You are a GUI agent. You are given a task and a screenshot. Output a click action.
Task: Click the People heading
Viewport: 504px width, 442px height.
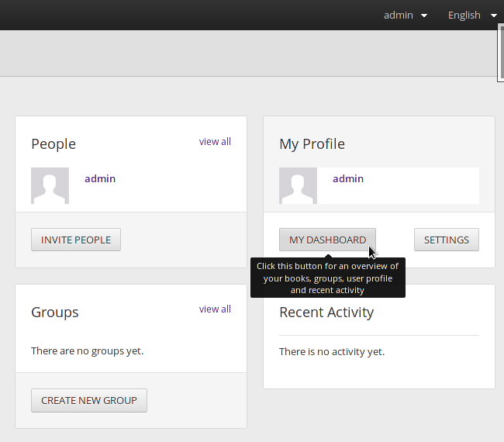click(x=54, y=144)
